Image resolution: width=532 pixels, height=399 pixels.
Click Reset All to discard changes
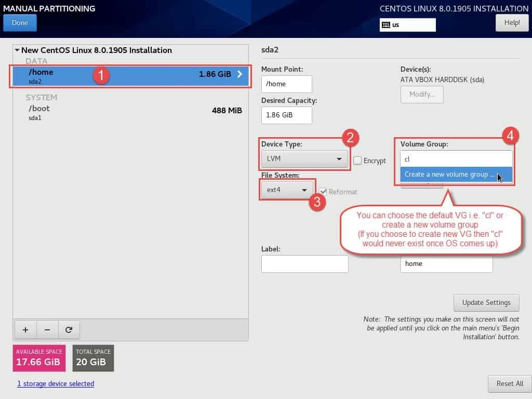tap(510, 383)
